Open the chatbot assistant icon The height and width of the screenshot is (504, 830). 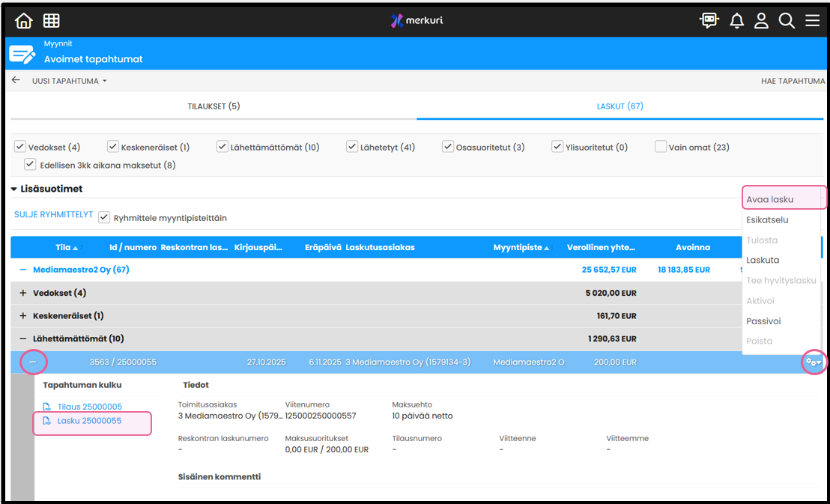709,21
